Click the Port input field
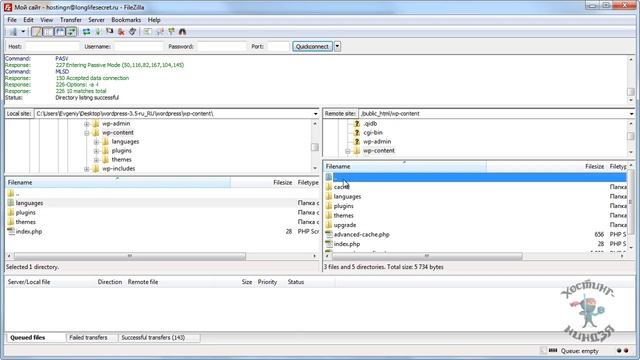This screenshot has height=360, width=640. (x=278, y=47)
